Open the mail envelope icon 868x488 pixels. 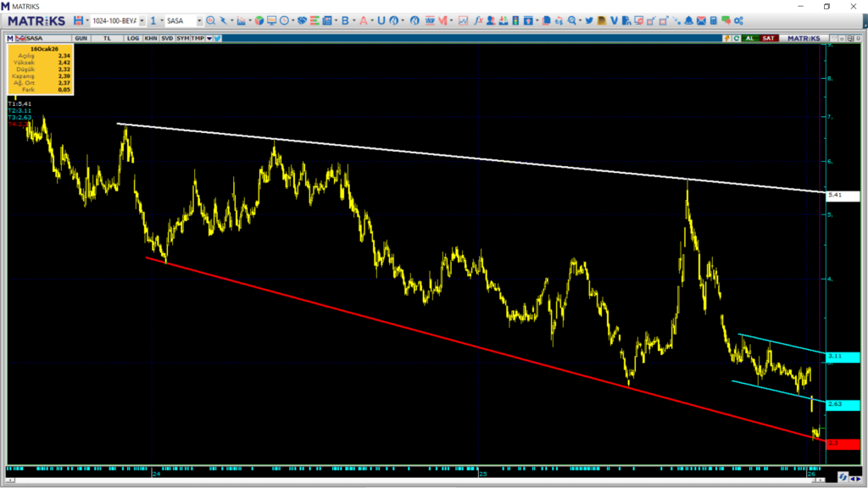coord(701,20)
